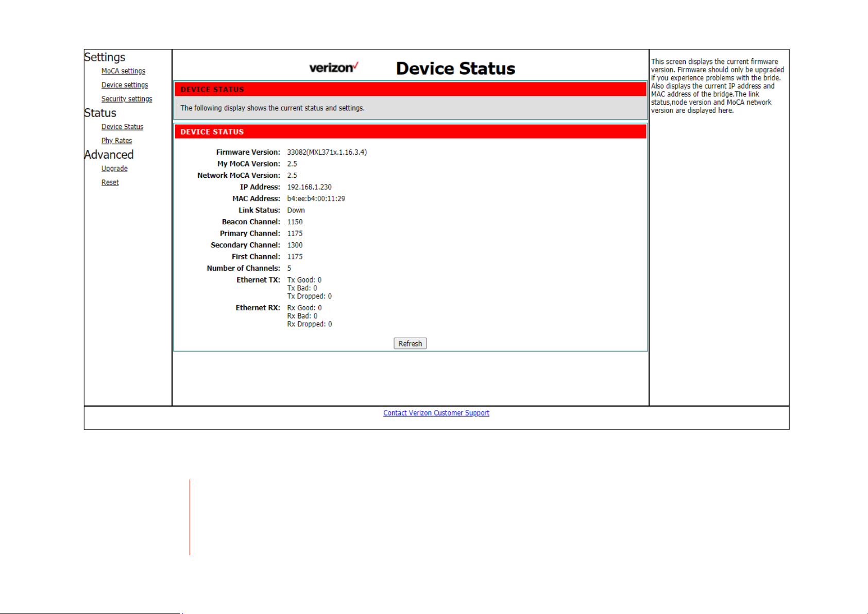Click the Settings sidebar heading
This screenshot has width=868, height=614.
click(105, 57)
